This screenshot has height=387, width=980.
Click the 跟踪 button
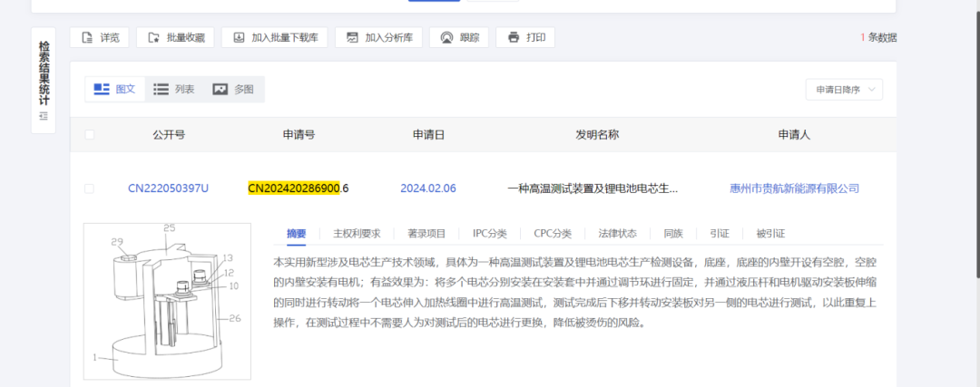coord(459,37)
